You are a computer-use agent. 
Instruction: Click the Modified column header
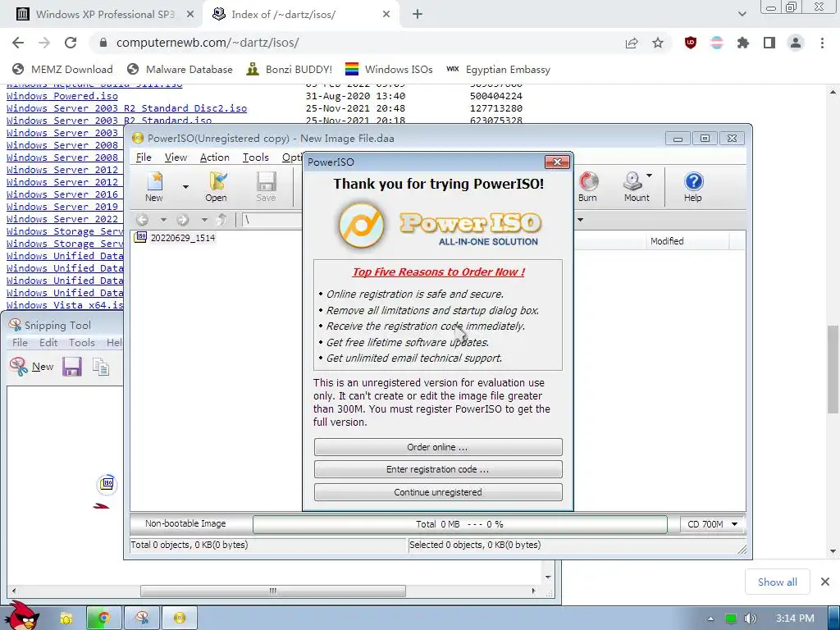[x=667, y=241]
